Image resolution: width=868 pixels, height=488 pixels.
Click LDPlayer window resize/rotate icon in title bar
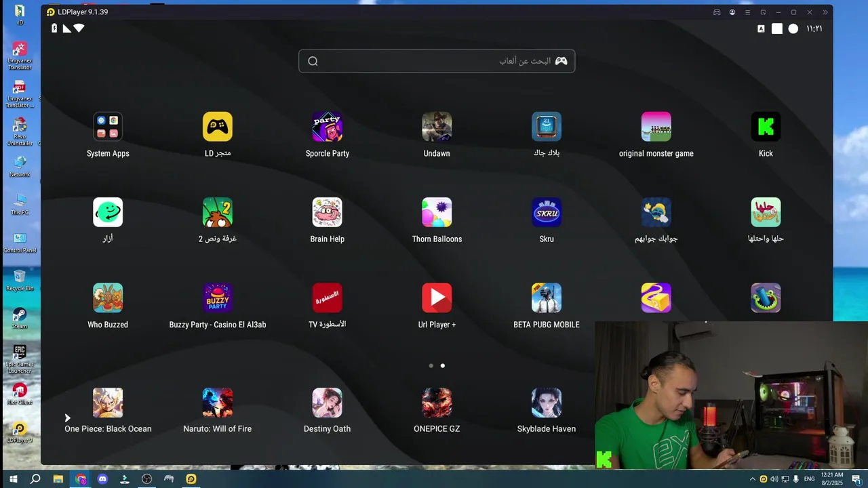click(x=763, y=12)
